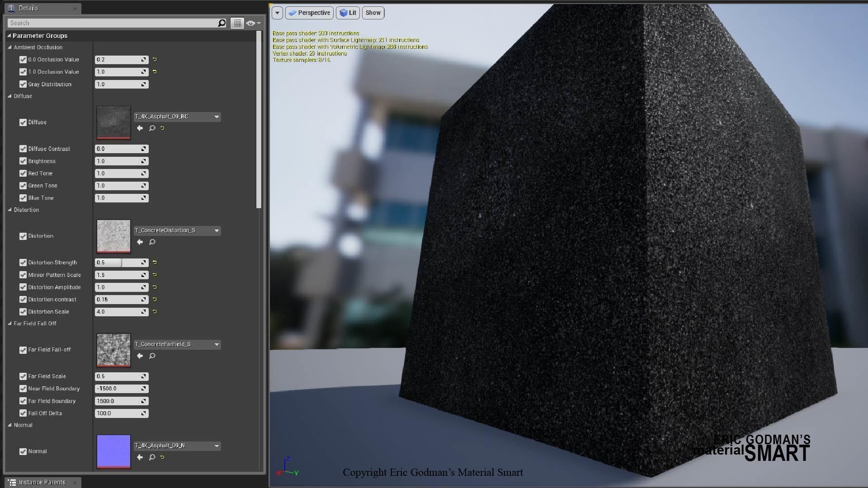Screen dimensions: 868x488
Task: Reset Normal texture to default
Action: coord(162,457)
